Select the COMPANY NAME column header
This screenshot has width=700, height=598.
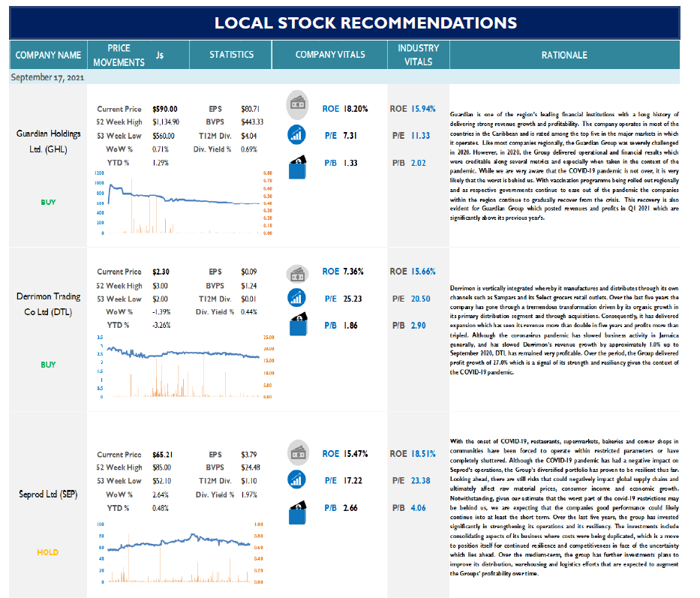tap(48, 55)
